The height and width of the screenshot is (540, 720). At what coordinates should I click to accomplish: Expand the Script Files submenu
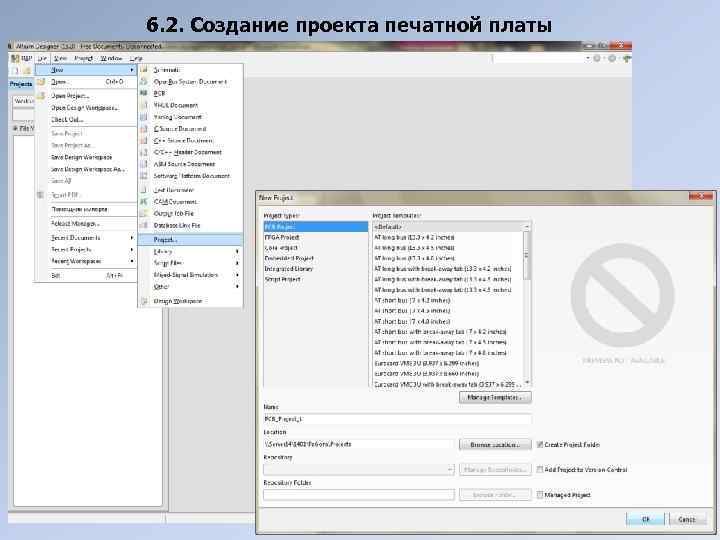(237, 263)
